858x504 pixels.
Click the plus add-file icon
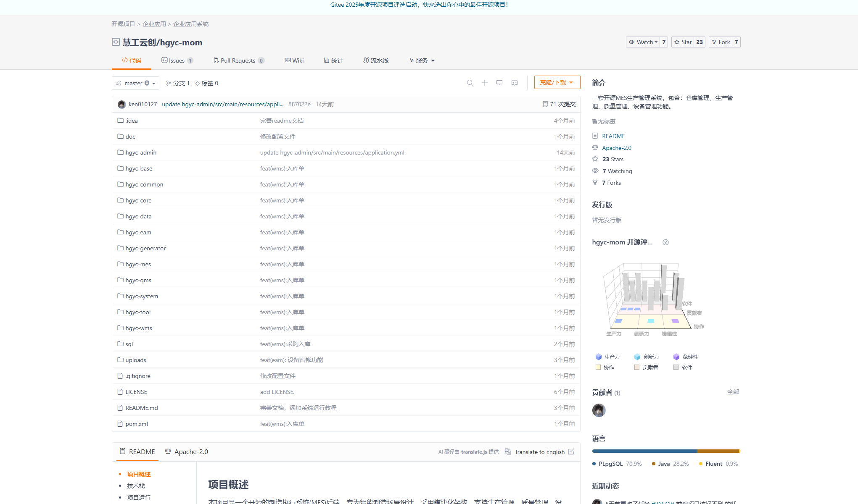click(484, 83)
